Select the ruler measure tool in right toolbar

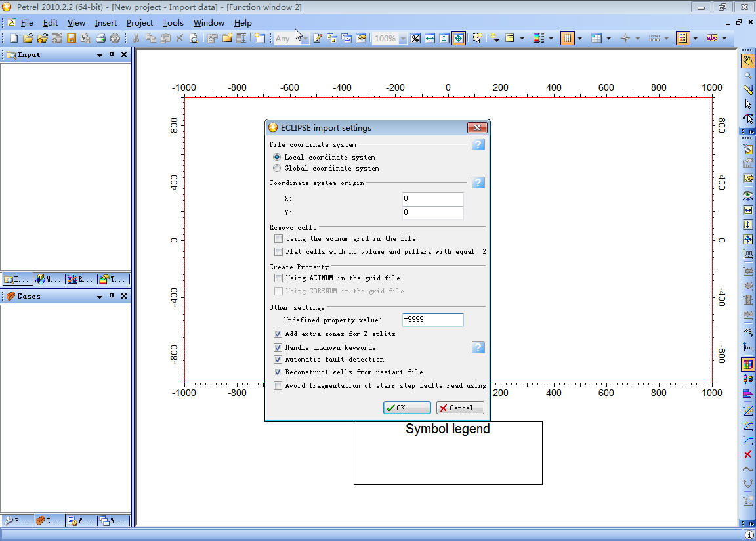pos(748,89)
